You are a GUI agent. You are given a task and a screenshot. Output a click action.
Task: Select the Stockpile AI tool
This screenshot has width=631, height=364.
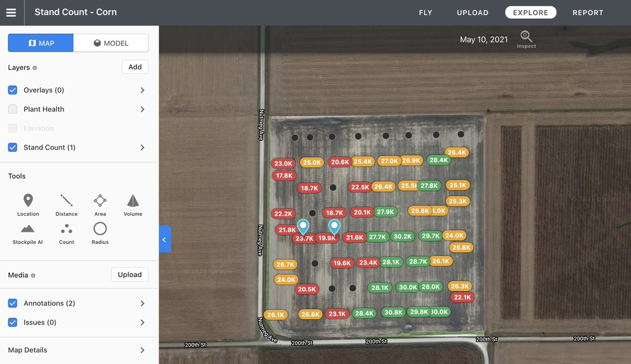coord(28,234)
